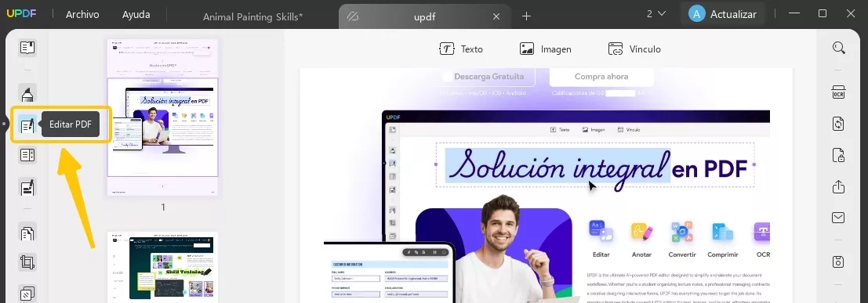This screenshot has height=303, width=868.
Task: Run OCR recognition from right sidebar
Action: point(839,92)
